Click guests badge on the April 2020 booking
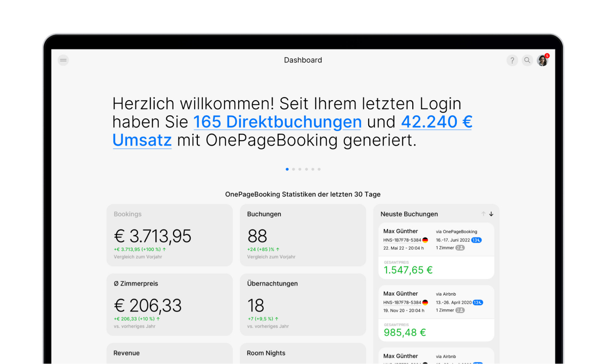Image resolution: width=607 pixels, height=364 pixels. (460, 310)
